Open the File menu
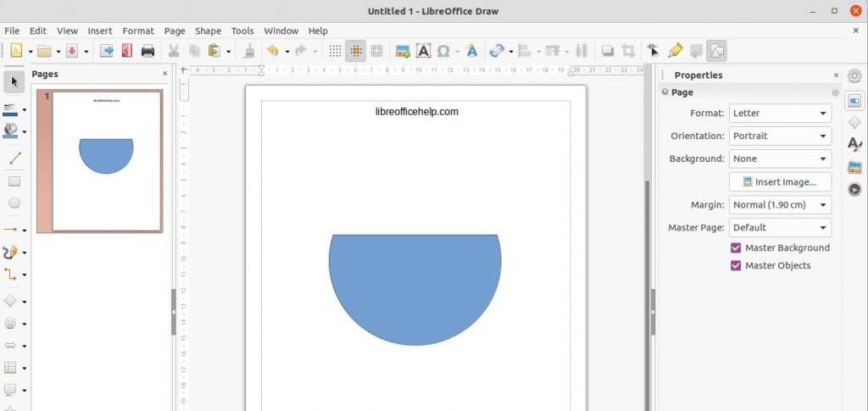 click(x=12, y=31)
